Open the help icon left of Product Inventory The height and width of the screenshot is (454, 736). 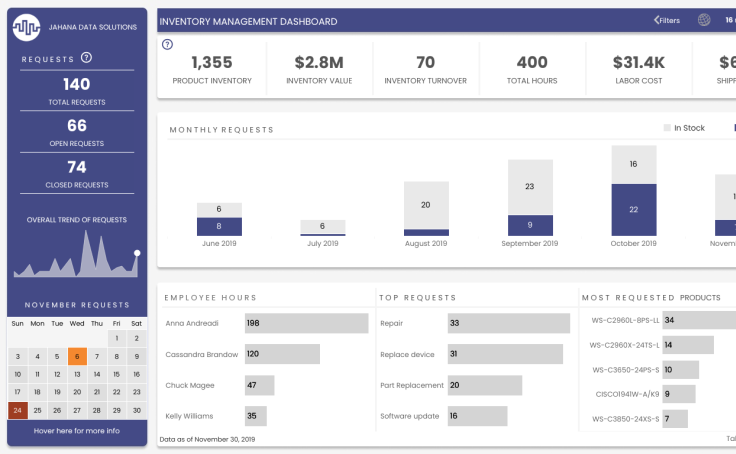pyautogui.click(x=167, y=45)
